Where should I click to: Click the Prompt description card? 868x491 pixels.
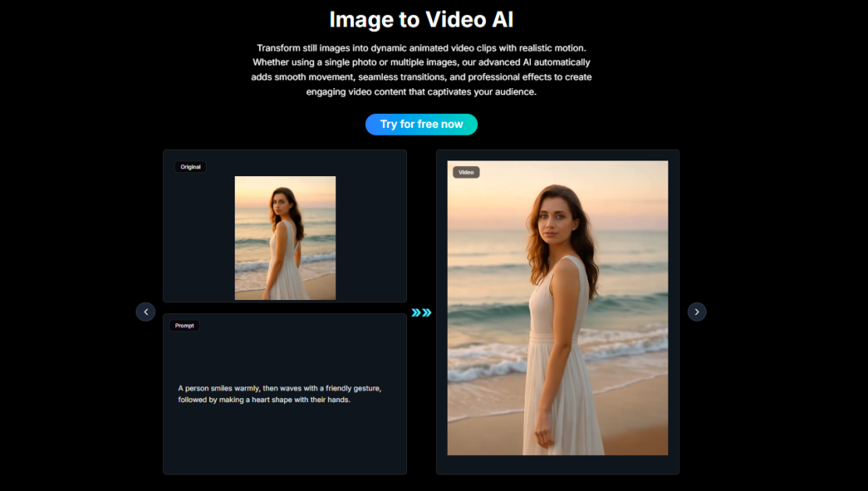[x=285, y=393]
